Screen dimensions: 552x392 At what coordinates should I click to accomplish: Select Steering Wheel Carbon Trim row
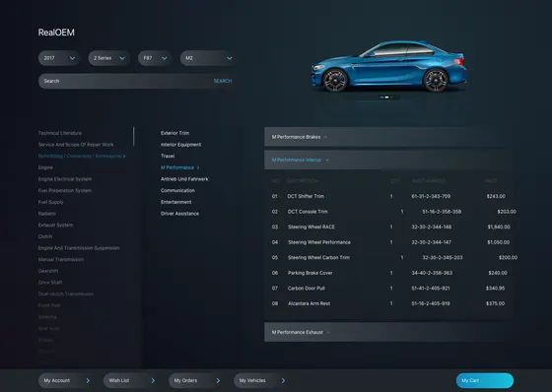[x=394, y=258]
